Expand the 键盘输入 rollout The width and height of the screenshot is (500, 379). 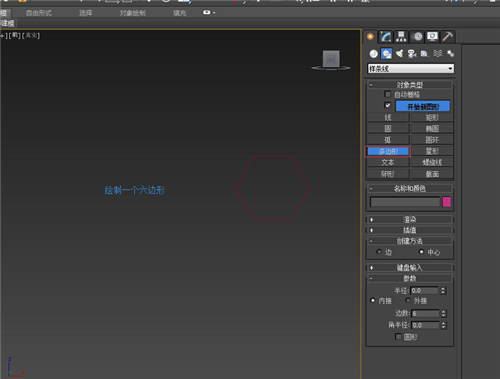(x=410, y=267)
